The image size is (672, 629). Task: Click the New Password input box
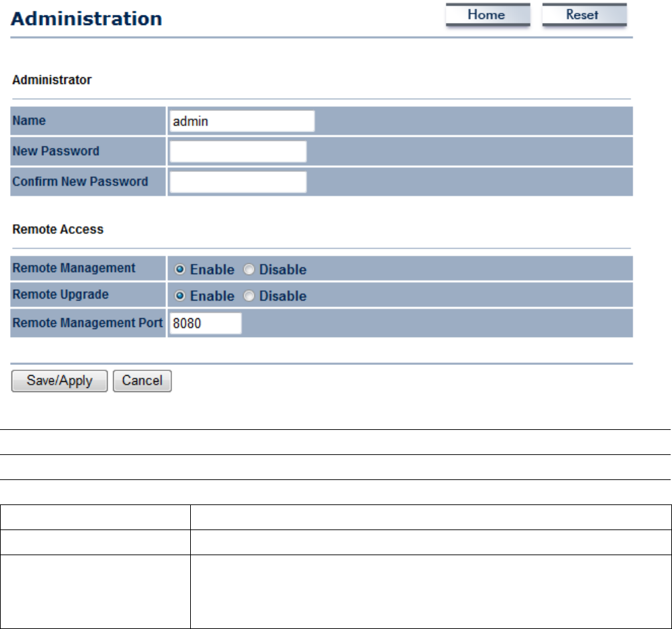pyautogui.click(x=238, y=152)
